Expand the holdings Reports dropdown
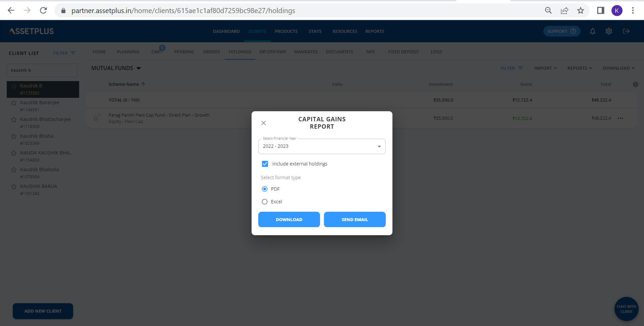This screenshot has height=326, width=644. (580, 68)
